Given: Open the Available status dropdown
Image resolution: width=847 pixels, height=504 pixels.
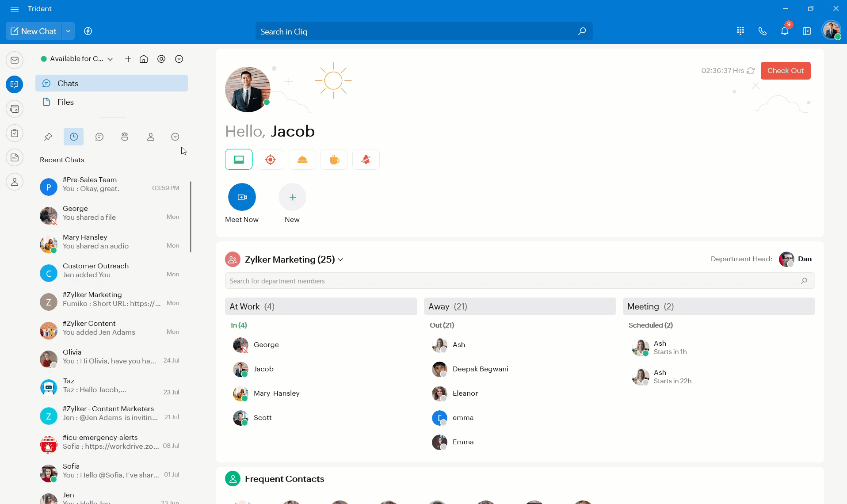Looking at the screenshot, I should 77,59.
